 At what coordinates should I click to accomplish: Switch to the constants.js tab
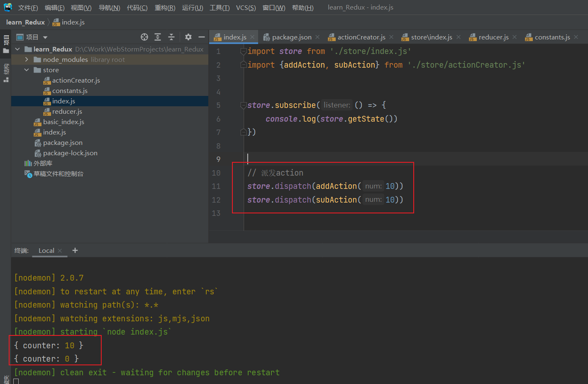[552, 37]
